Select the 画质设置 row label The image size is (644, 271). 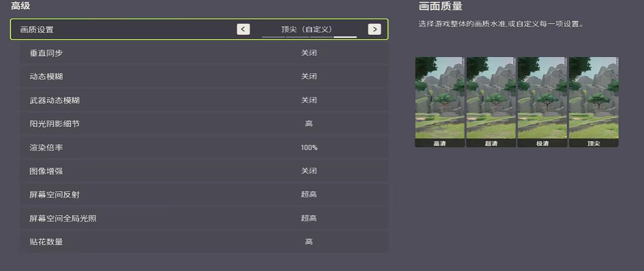coord(37,30)
